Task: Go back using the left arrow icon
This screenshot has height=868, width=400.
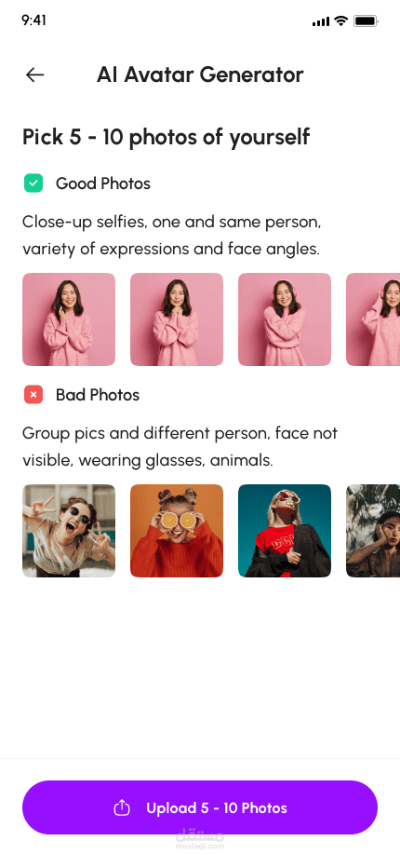Action: click(34, 75)
